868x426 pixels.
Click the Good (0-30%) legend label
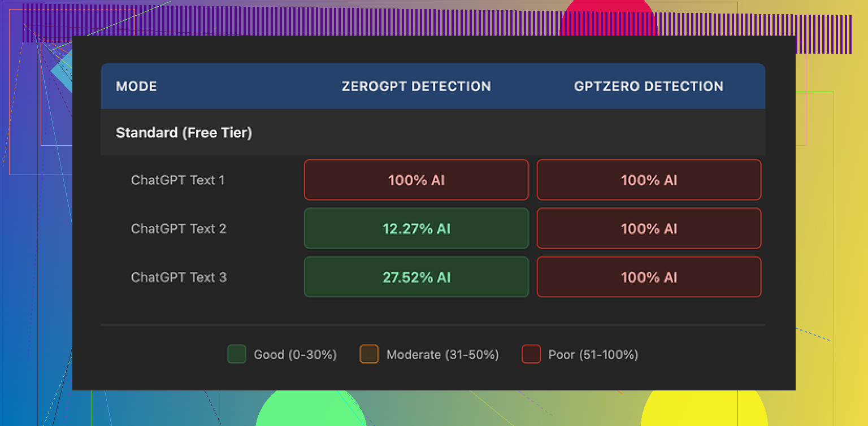[295, 355]
